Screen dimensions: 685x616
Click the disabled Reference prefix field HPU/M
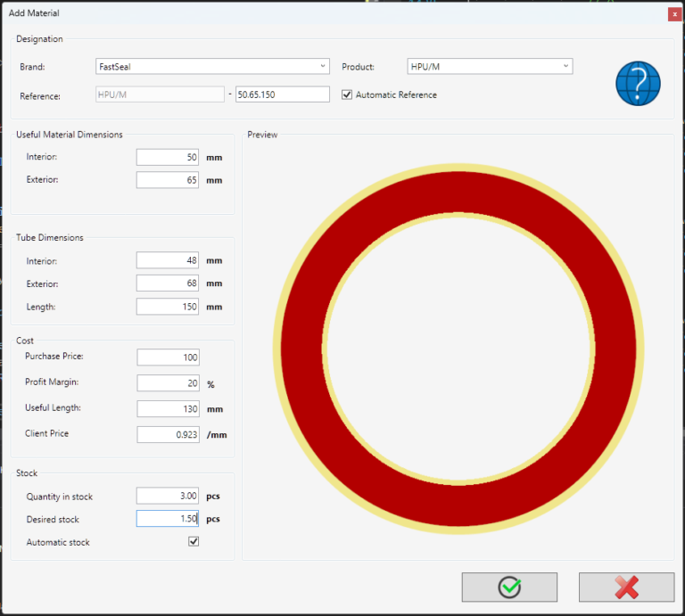tap(160, 94)
